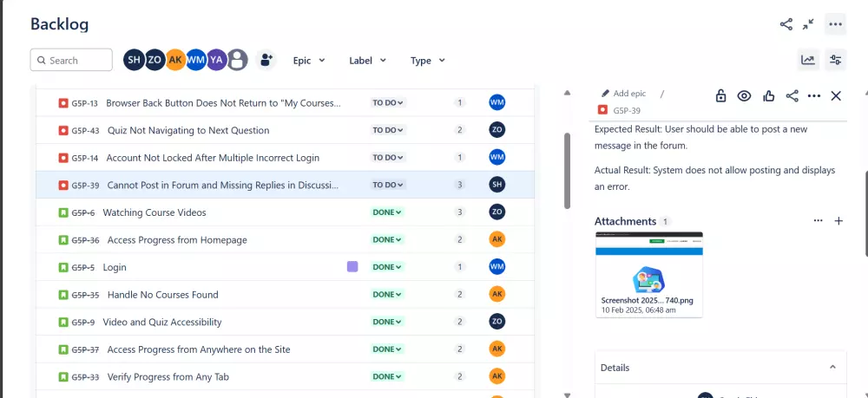Change status dropdown of G5P-13
The height and width of the screenshot is (398, 868).
coord(388,102)
